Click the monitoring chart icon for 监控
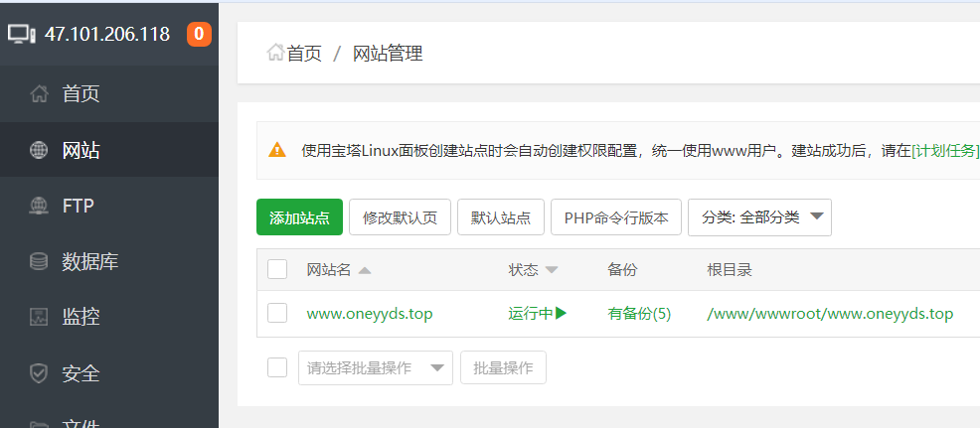 coord(39,318)
